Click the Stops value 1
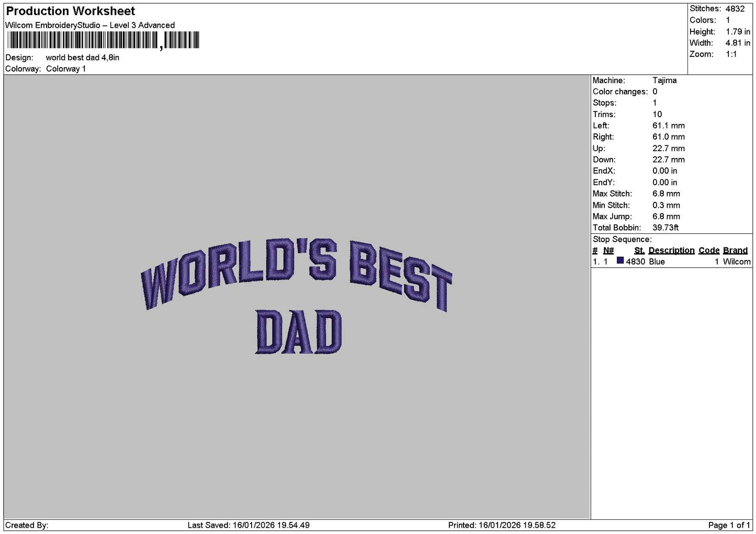 tap(655, 103)
